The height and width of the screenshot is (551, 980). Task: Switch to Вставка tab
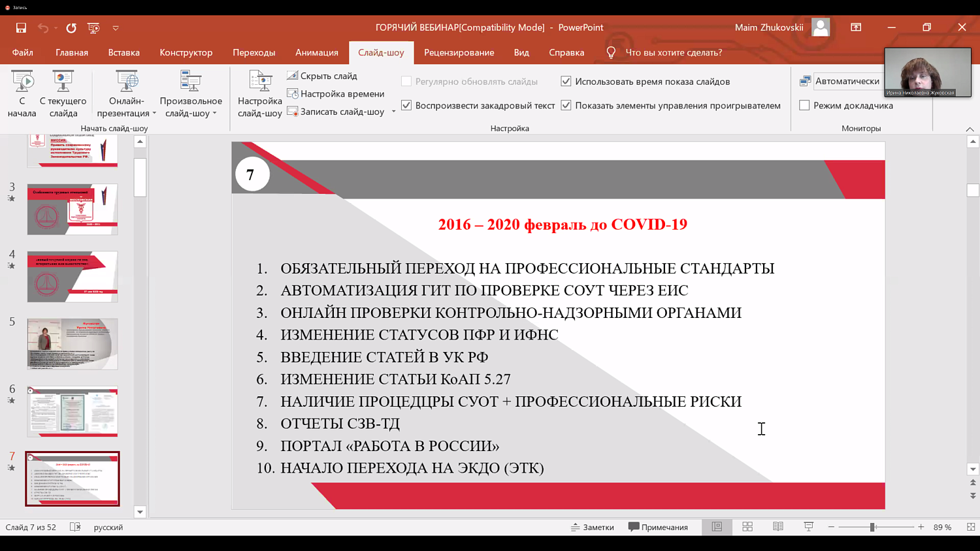click(124, 52)
